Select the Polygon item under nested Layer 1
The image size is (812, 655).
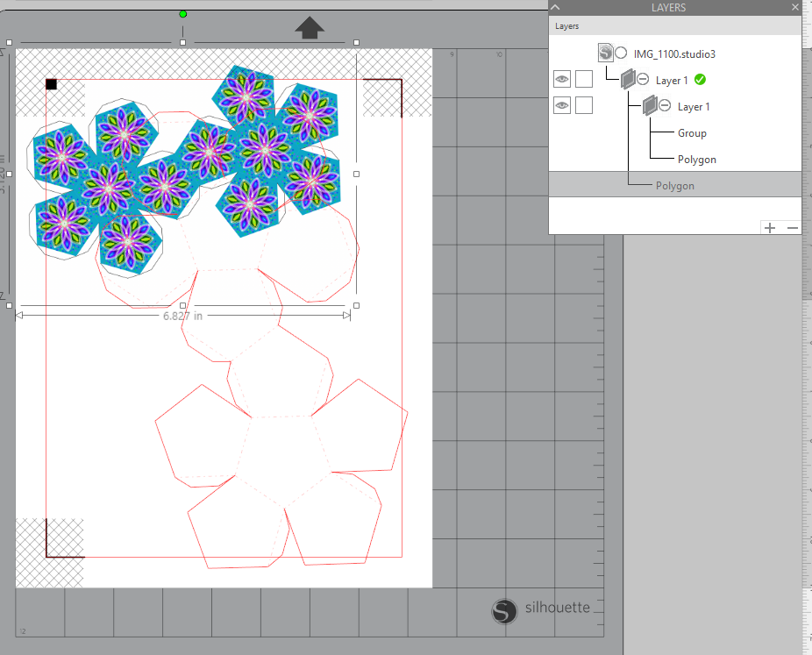698,160
